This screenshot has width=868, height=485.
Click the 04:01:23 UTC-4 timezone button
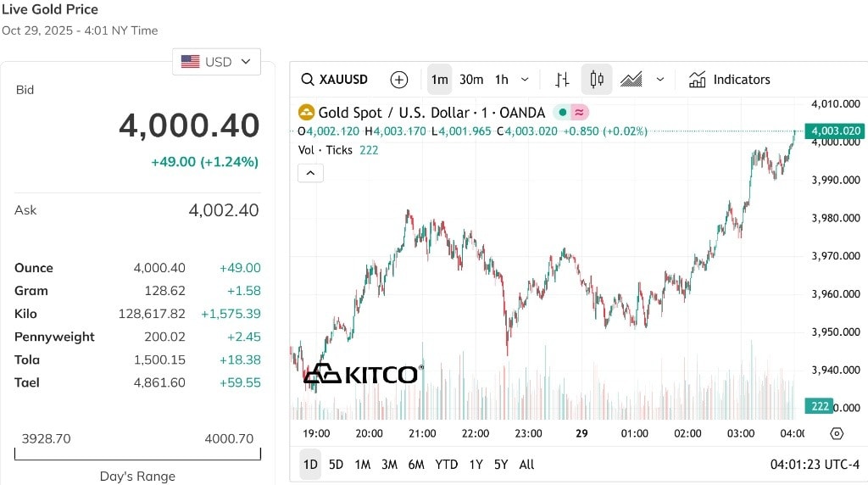click(x=814, y=465)
